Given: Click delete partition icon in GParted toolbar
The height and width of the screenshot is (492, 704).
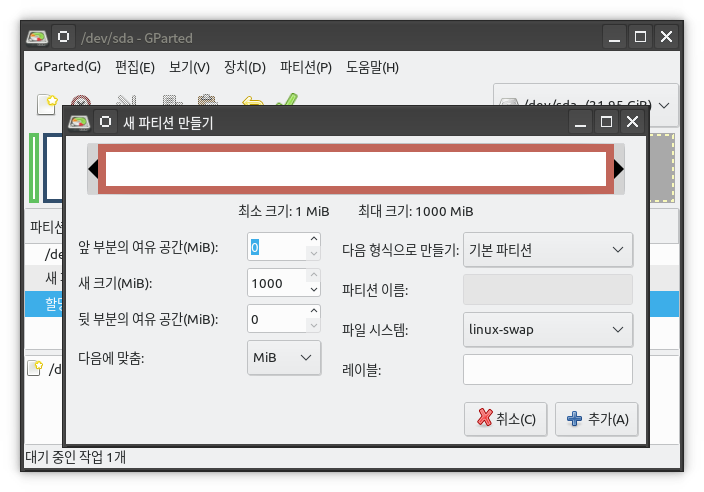Looking at the screenshot, I should click(x=81, y=100).
